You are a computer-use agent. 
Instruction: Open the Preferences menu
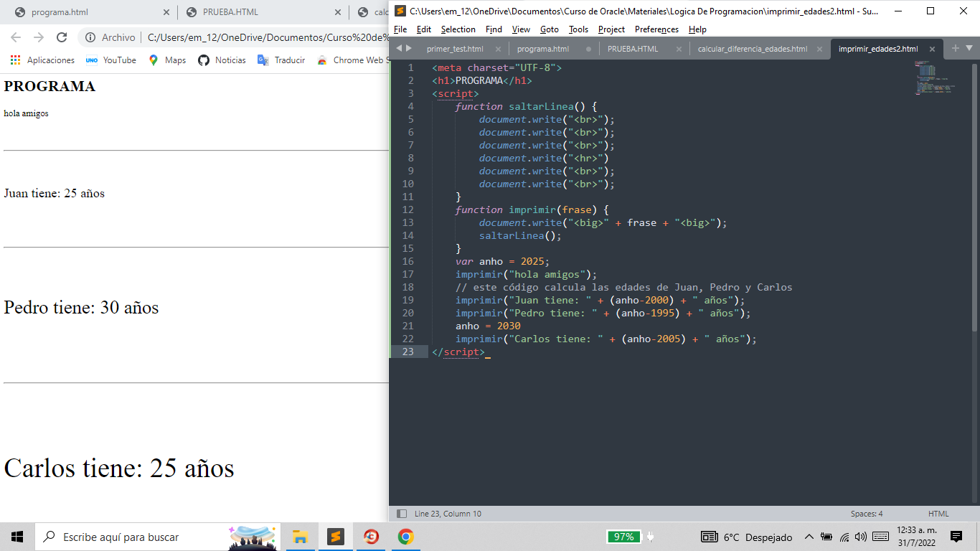[x=657, y=29]
